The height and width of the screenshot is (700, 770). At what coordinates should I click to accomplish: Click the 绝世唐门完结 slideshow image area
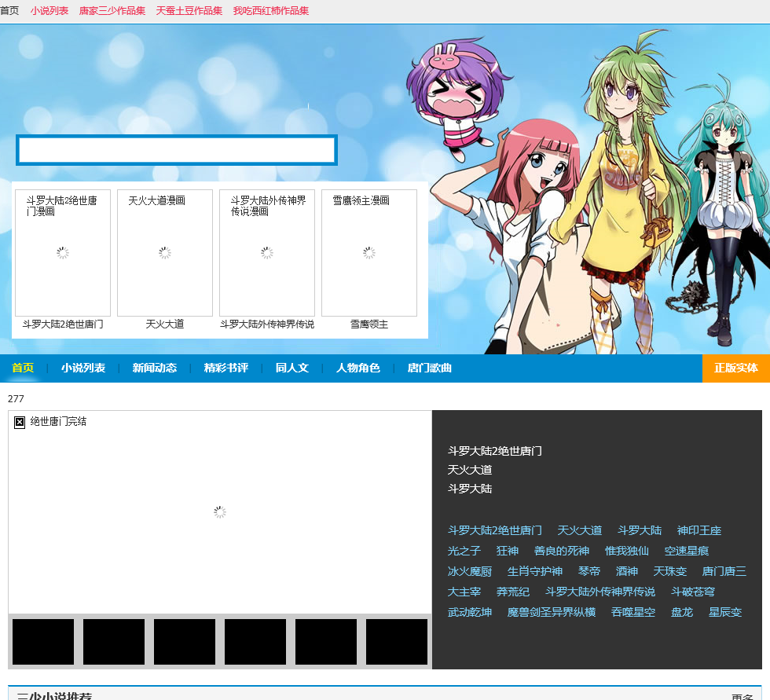click(220, 512)
